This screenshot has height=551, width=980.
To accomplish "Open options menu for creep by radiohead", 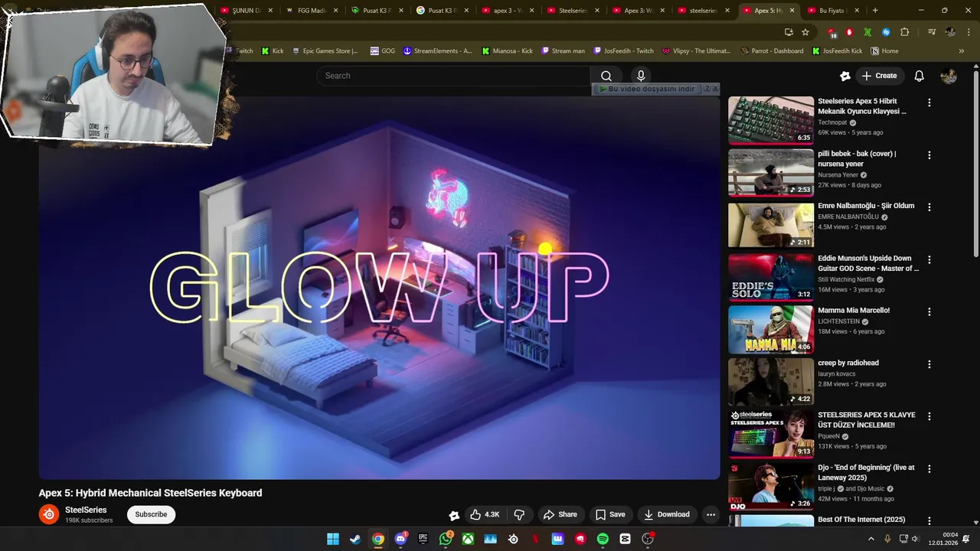I will [x=929, y=364].
